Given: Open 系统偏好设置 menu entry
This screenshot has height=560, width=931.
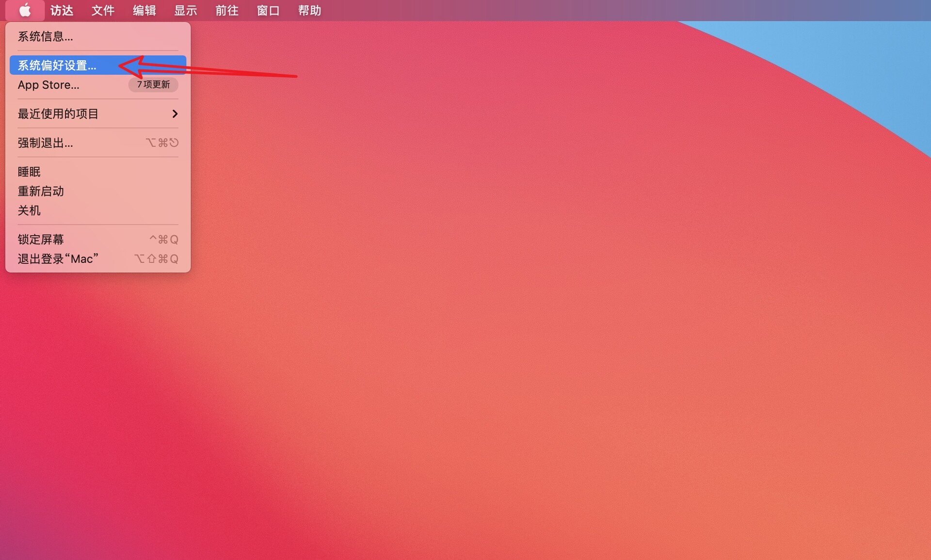Looking at the screenshot, I should [x=57, y=65].
